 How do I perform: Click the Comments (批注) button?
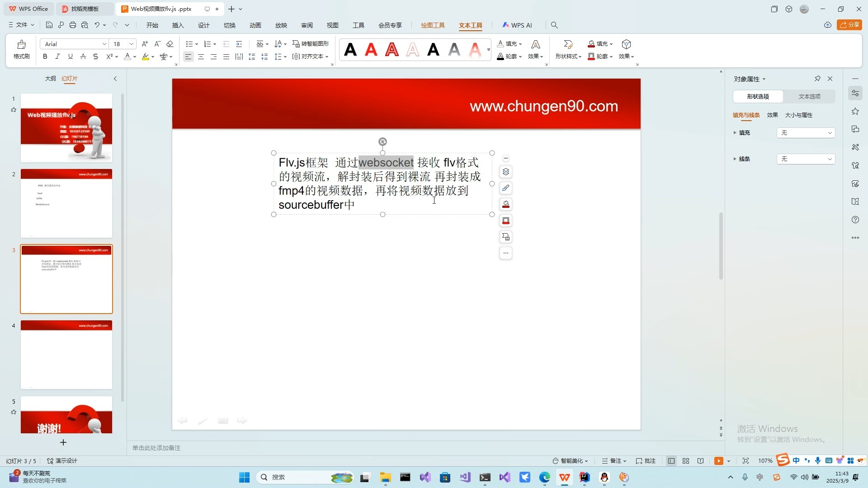(x=646, y=461)
